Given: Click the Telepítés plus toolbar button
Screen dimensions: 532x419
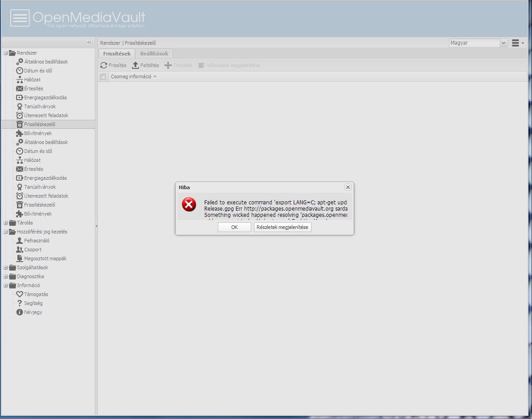Looking at the screenshot, I should coord(178,65).
